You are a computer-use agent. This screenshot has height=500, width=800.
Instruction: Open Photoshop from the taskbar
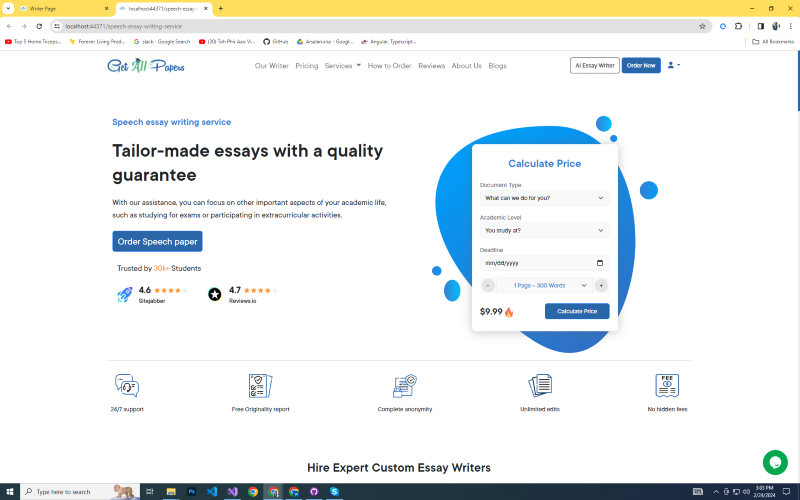pyautogui.click(x=191, y=491)
